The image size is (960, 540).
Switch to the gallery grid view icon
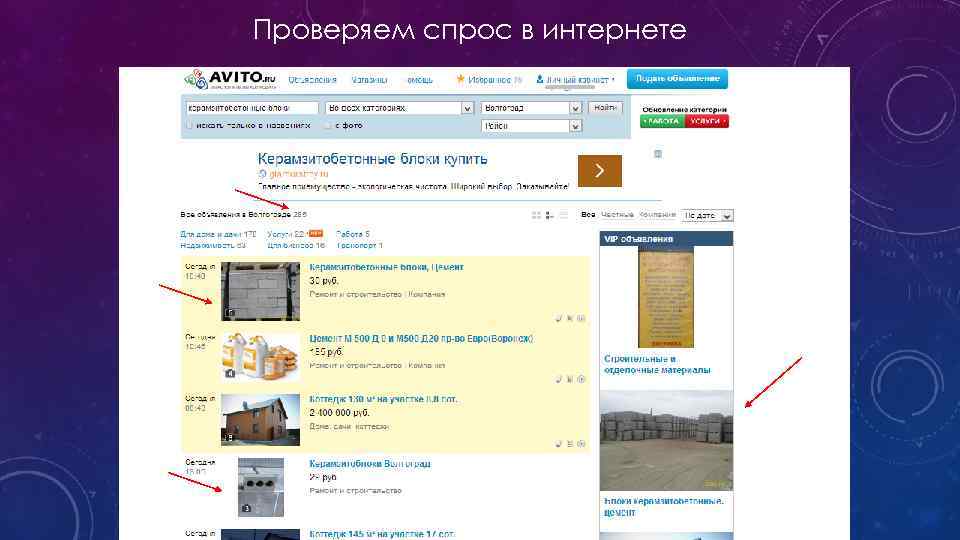(x=536, y=216)
